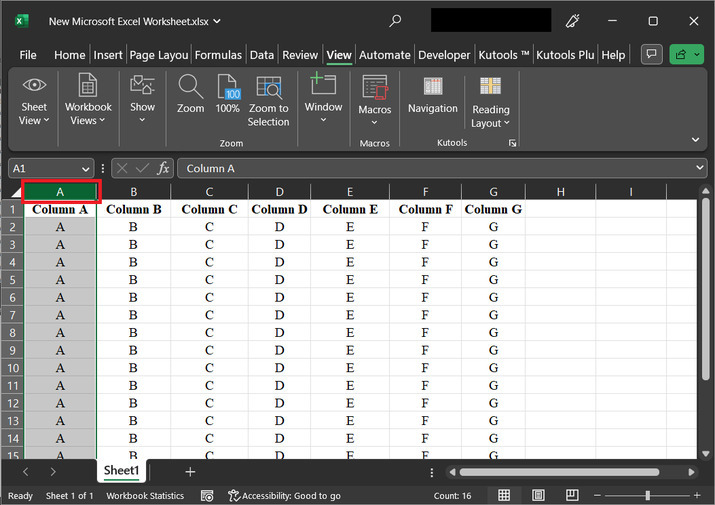
Task: Click the Insert Function fx icon
Action: [x=163, y=169]
